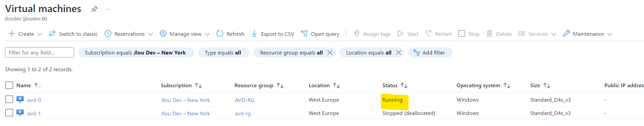Click Public IP address column header
This screenshot has height=126, width=644.
point(624,86)
